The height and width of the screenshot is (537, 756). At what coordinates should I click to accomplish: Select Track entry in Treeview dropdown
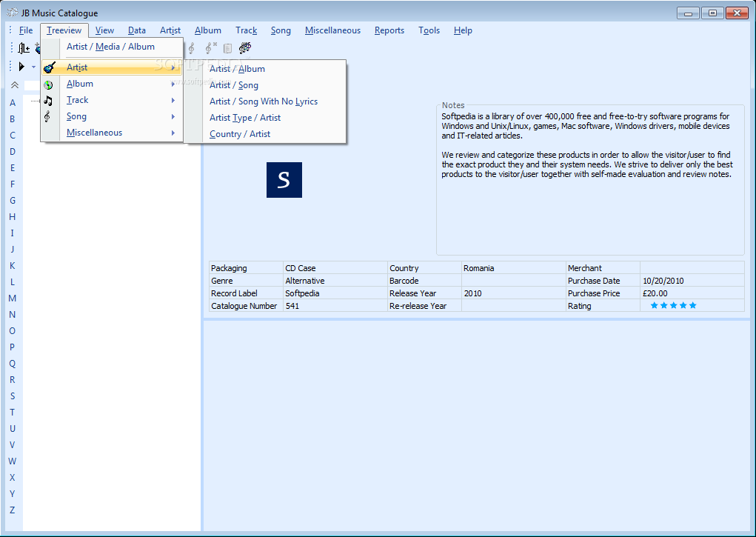(112, 100)
